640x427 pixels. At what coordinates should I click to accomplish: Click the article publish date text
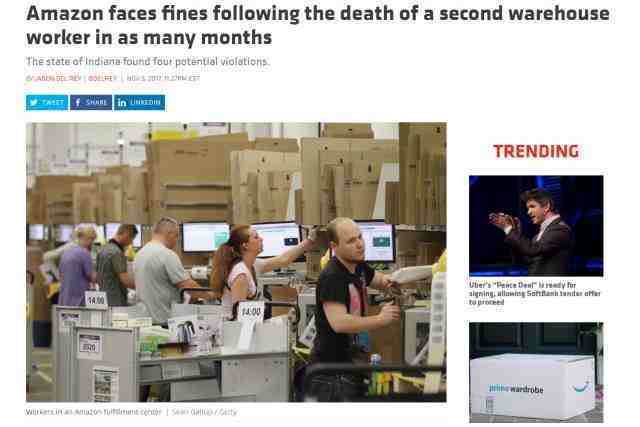click(163, 78)
